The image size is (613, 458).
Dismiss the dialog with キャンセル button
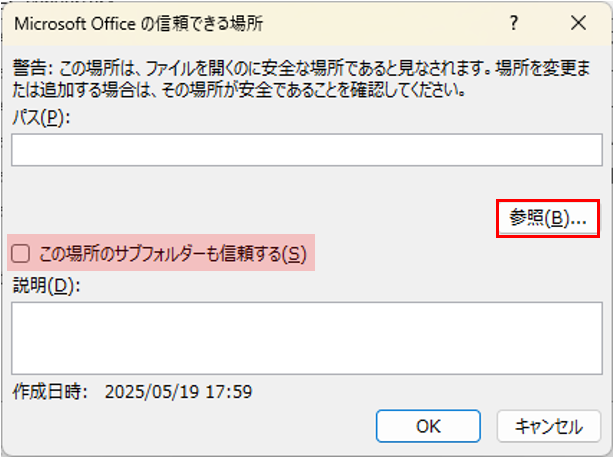click(548, 426)
